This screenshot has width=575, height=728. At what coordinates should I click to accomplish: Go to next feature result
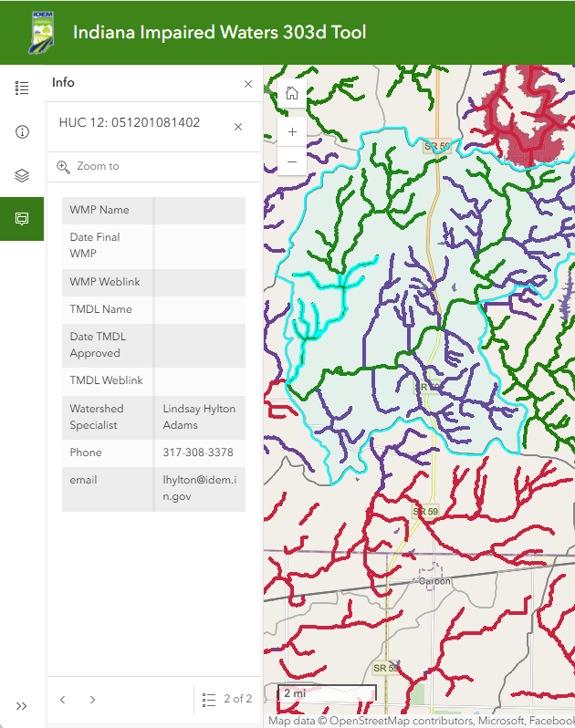(x=92, y=700)
